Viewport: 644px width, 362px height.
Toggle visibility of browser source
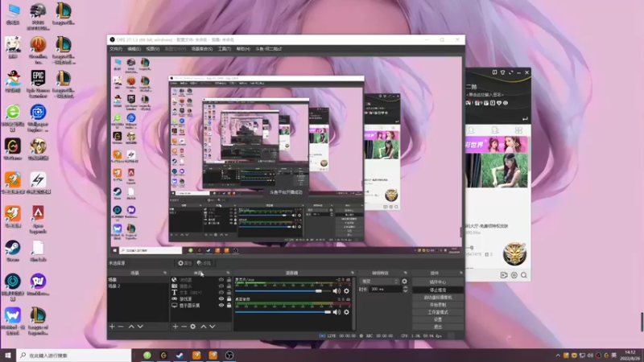(221, 280)
